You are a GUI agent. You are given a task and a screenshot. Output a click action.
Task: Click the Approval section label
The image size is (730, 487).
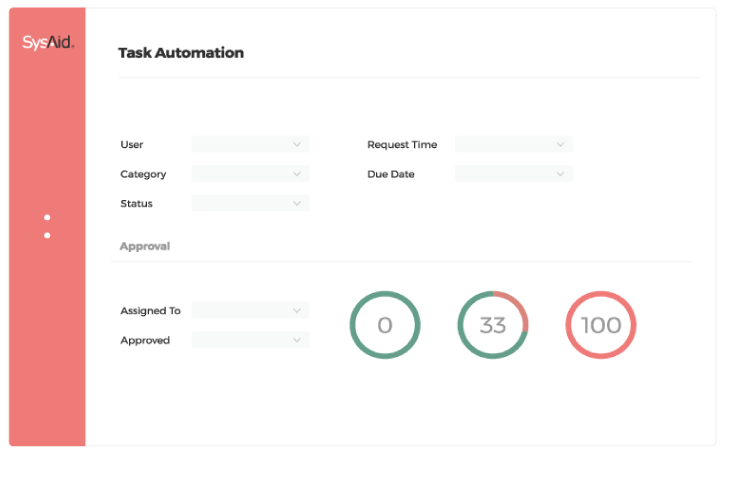point(145,246)
